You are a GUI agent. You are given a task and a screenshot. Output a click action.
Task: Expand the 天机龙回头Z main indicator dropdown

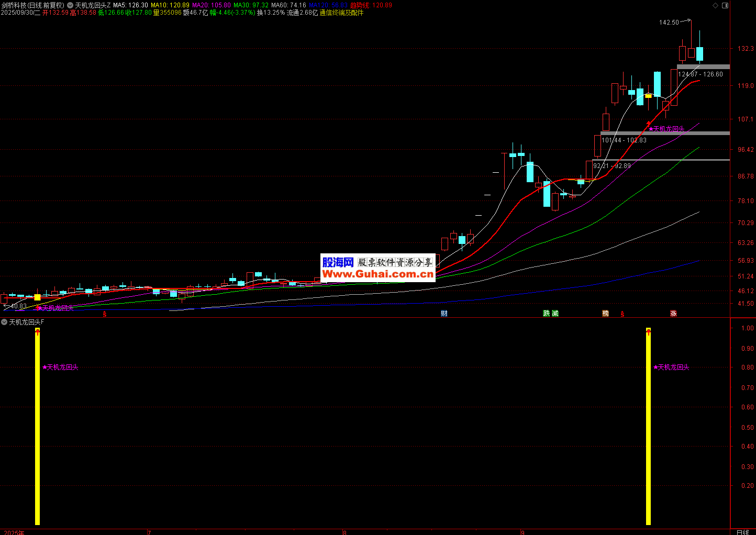point(70,5)
